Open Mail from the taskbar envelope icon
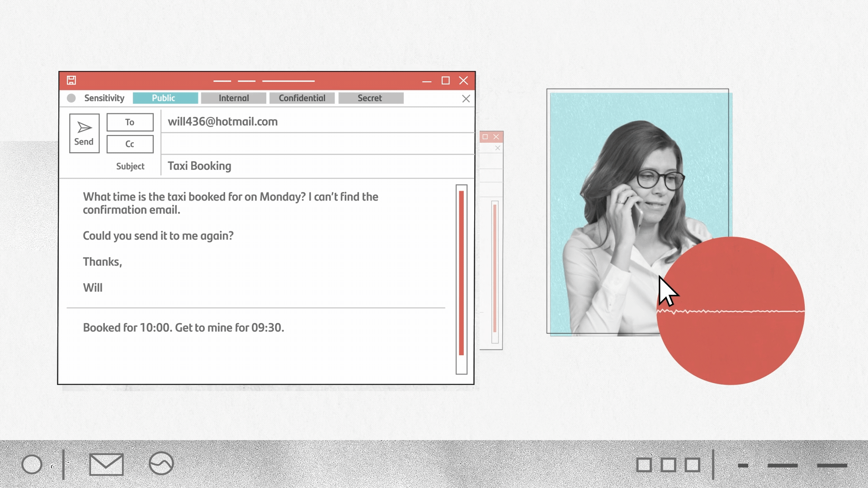This screenshot has width=868, height=488. [x=107, y=464]
